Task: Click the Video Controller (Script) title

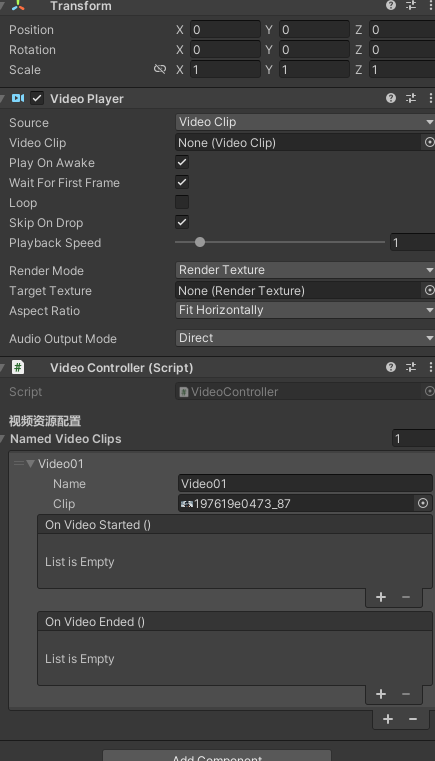Action: (x=121, y=367)
